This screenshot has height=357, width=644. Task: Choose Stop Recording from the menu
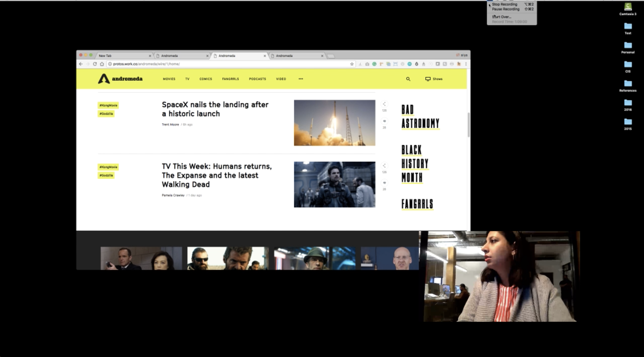pos(504,4)
